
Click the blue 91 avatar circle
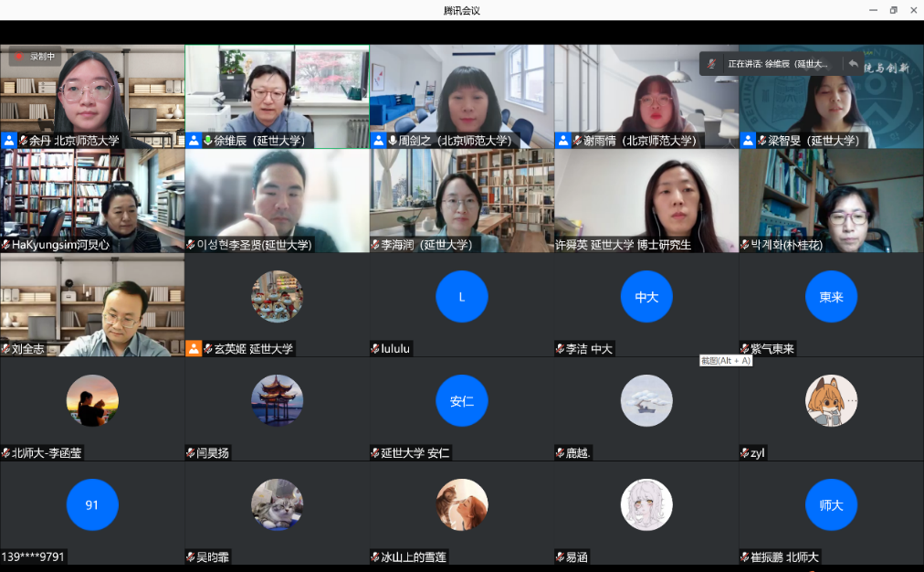92,504
